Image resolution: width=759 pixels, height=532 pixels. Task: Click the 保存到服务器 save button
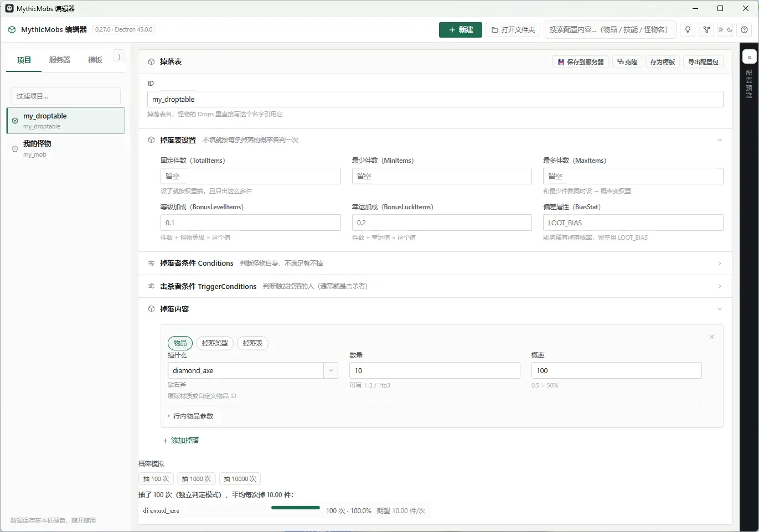coord(581,62)
